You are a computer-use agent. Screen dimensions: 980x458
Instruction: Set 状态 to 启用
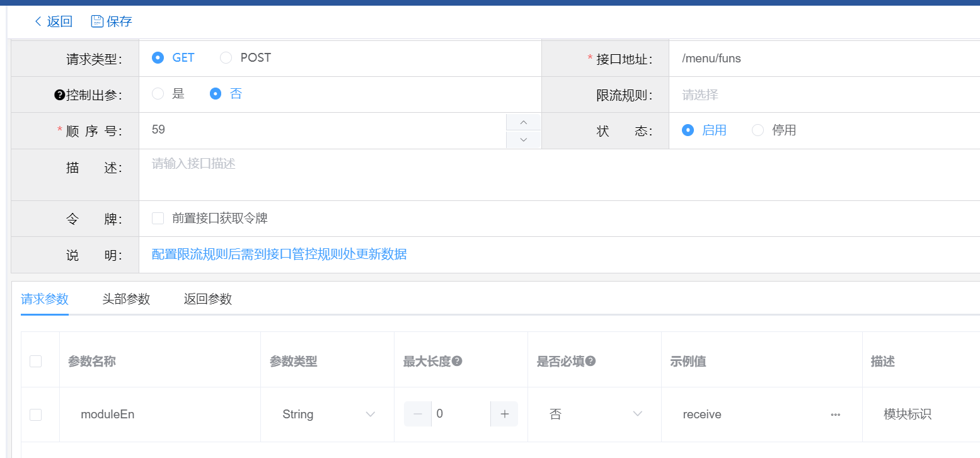click(x=704, y=130)
